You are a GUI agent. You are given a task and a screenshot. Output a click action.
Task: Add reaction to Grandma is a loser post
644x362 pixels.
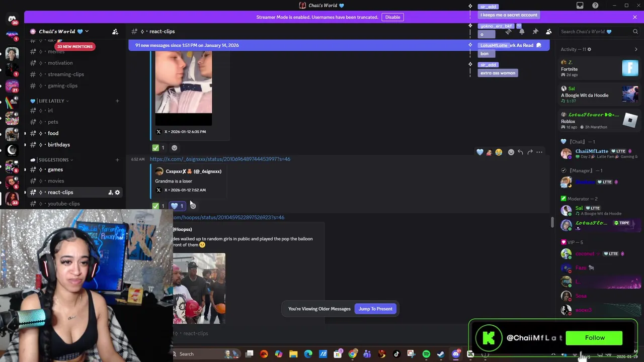193,206
